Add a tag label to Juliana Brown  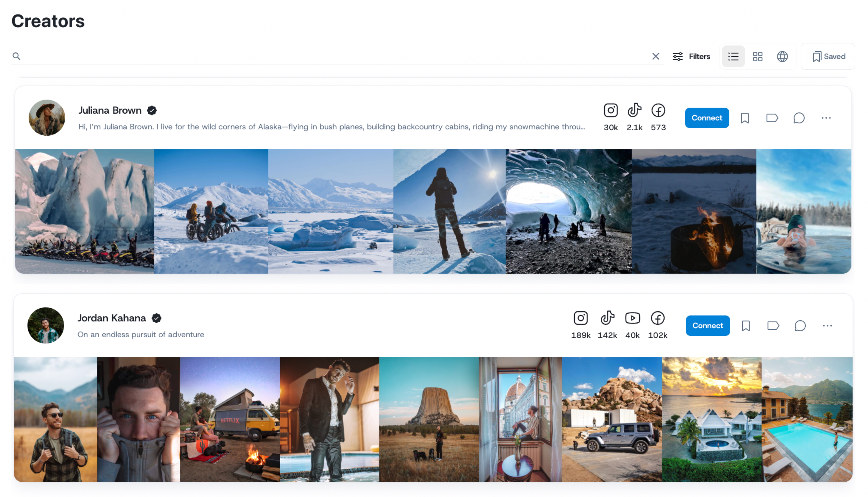pos(772,118)
